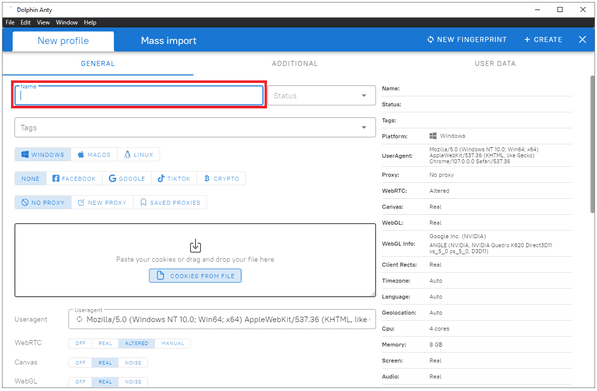This screenshot has width=597, height=391.
Task: Open the User Data tab
Action: (495, 64)
